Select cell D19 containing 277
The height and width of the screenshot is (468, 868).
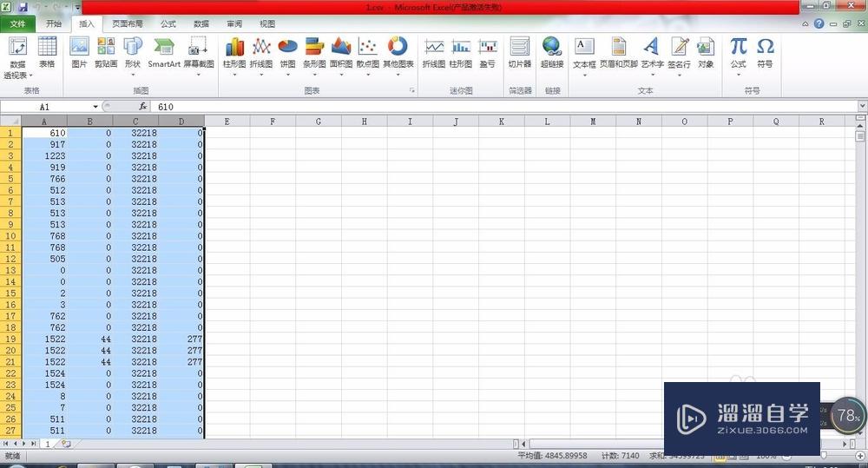tap(181, 339)
